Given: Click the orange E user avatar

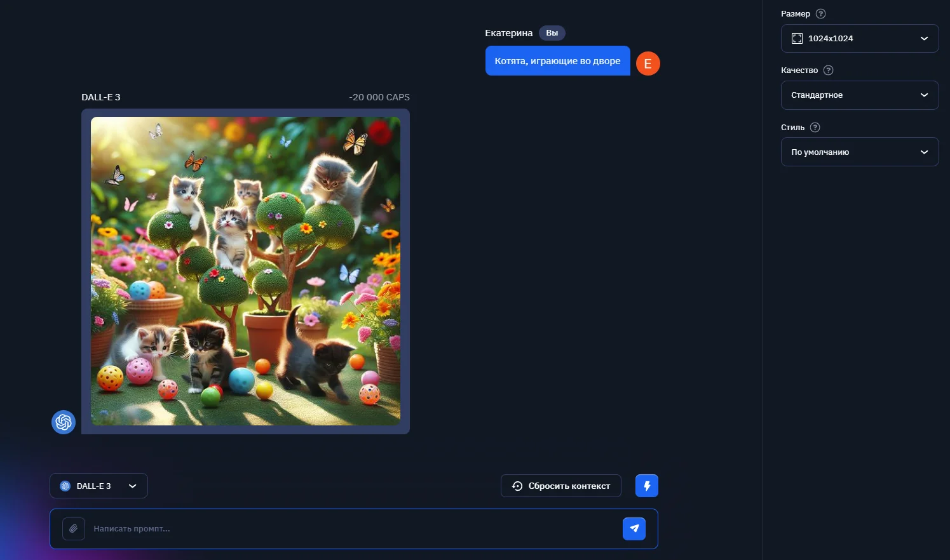Looking at the screenshot, I should pos(648,63).
